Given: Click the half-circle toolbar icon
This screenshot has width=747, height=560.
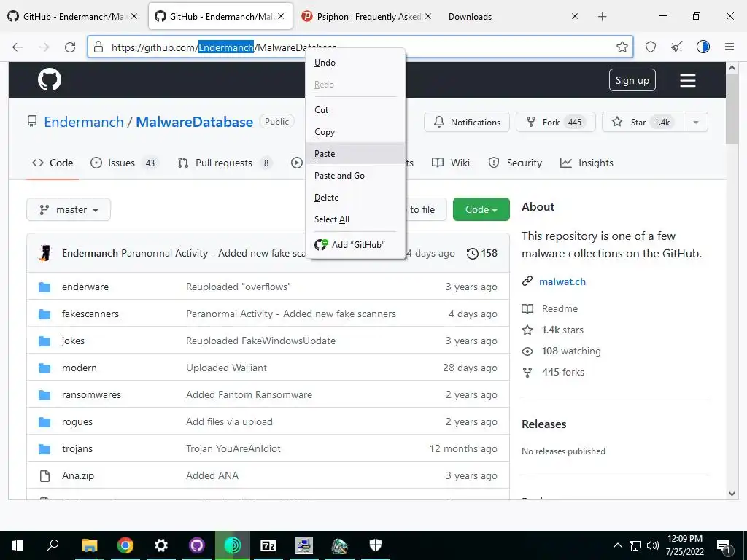Looking at the screenshot, I should [x=703, y=47].
